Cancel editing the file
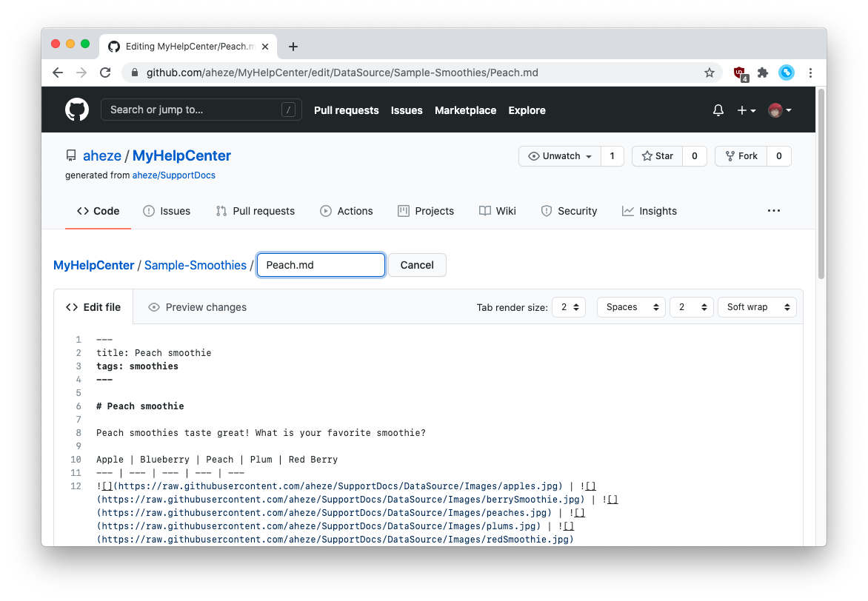868x601 pixels. pos(417,265)
